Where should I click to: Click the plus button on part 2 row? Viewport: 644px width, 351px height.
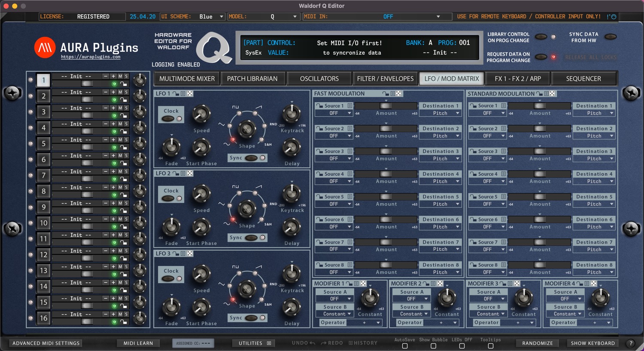pos(113,92)
